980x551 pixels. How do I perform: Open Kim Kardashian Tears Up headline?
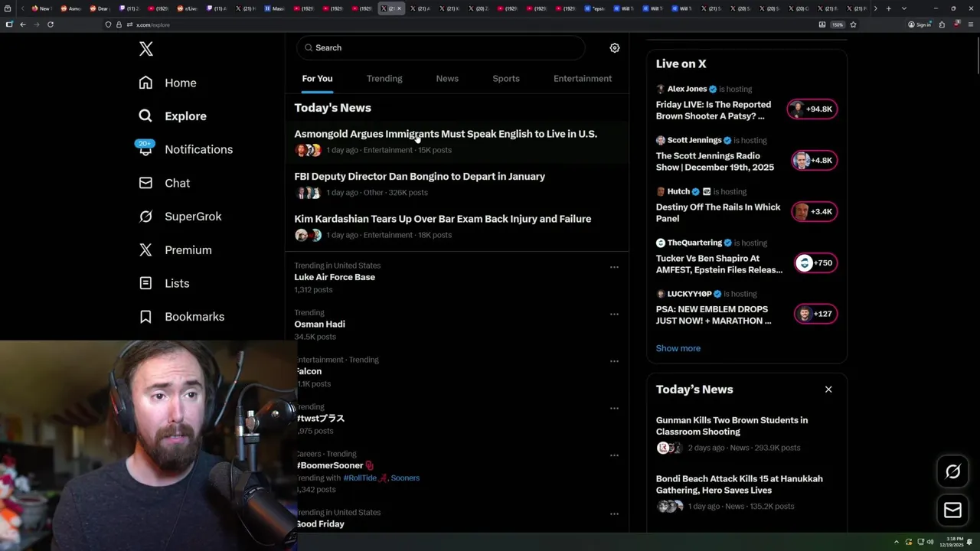point(443,219)
